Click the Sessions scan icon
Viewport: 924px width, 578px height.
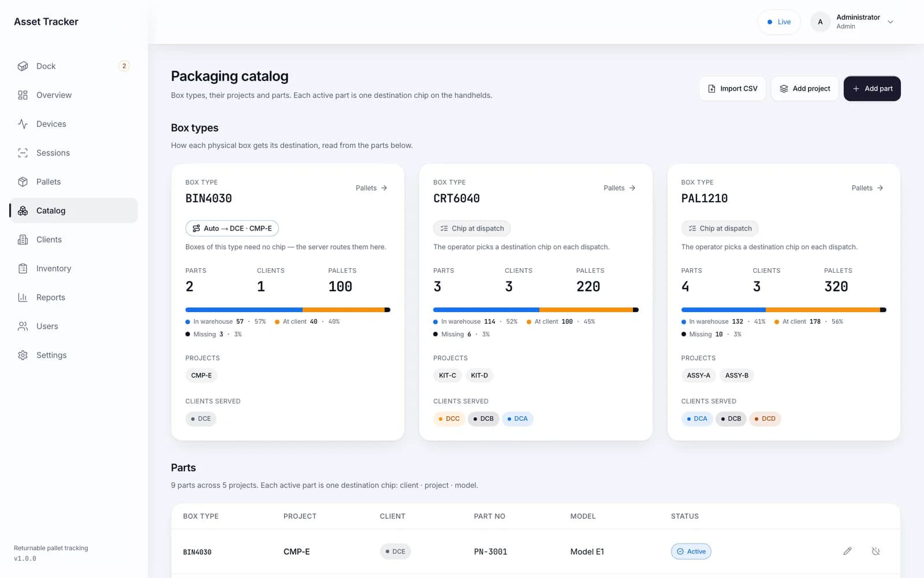[23, 153]
